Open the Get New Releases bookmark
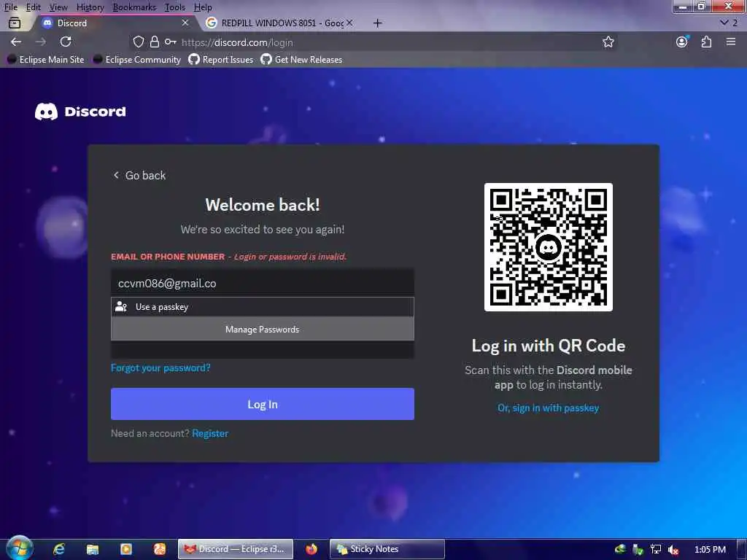The height and width of the screenshot is (560, 747). [x=301, y=60]
